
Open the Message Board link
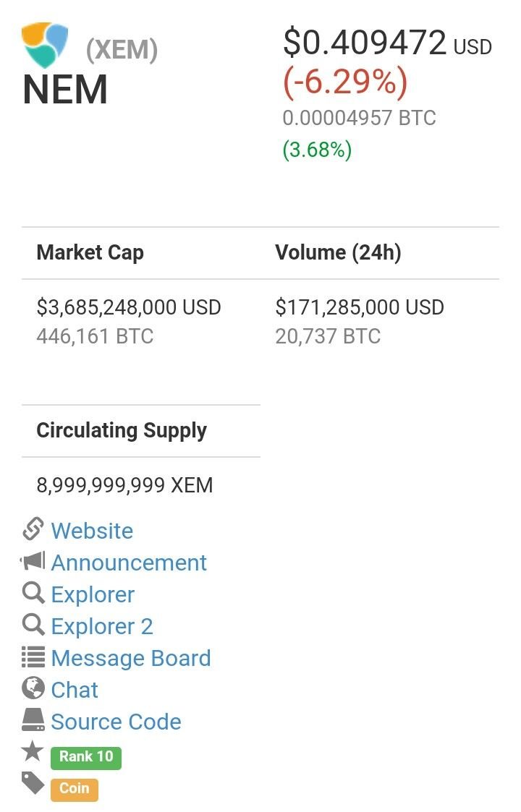pos(131,658)
